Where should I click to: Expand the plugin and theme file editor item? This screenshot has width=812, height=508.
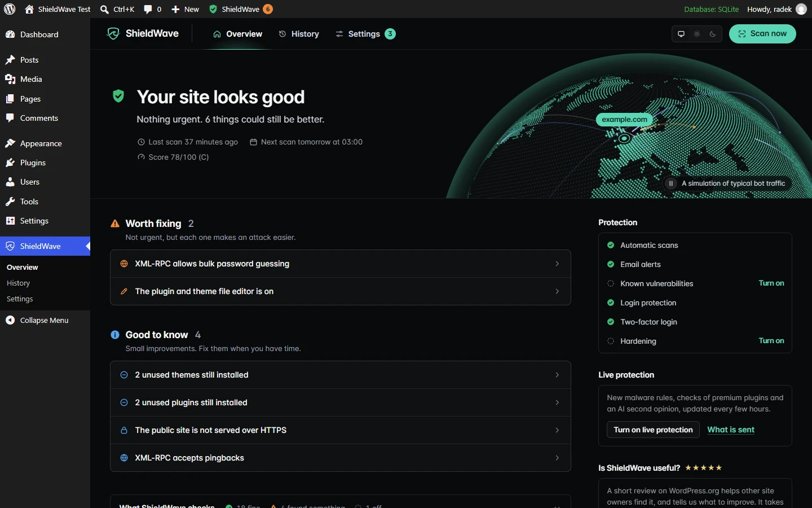[341, 291]
